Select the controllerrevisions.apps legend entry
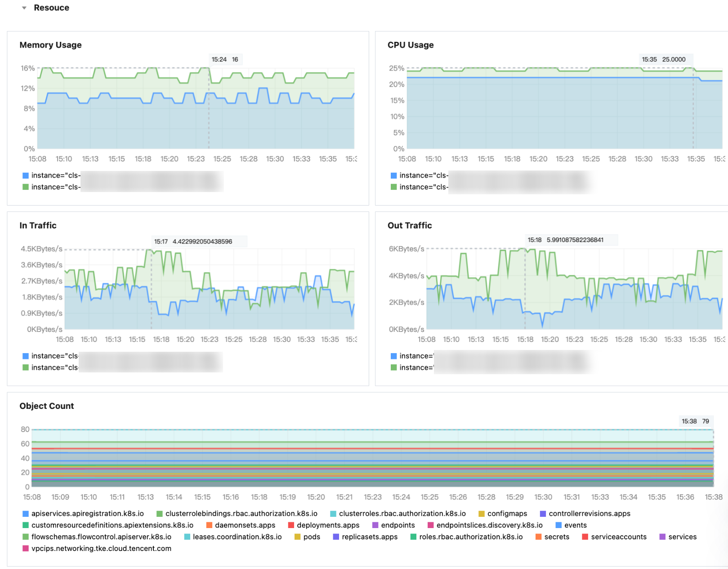Viewport: 728px width, 569px height. coord(585,514)
